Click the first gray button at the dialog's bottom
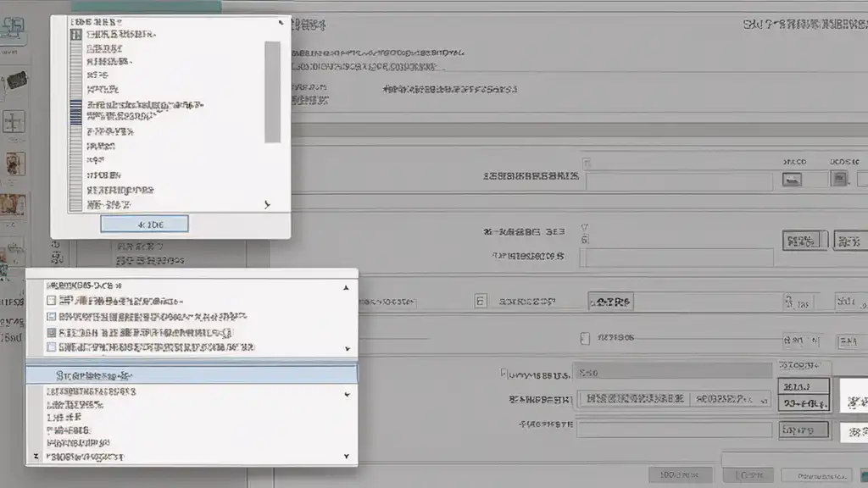 [681, 474]
